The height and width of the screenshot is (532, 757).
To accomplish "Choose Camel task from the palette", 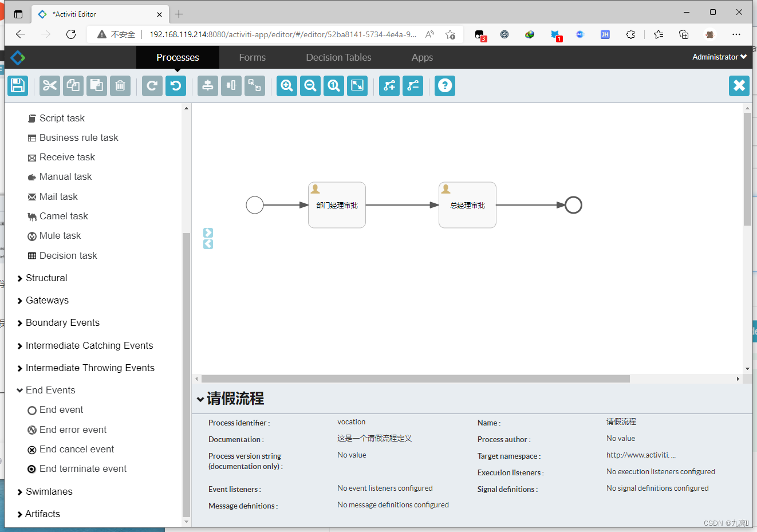I will pyautogui.click(x=58, y=216).
